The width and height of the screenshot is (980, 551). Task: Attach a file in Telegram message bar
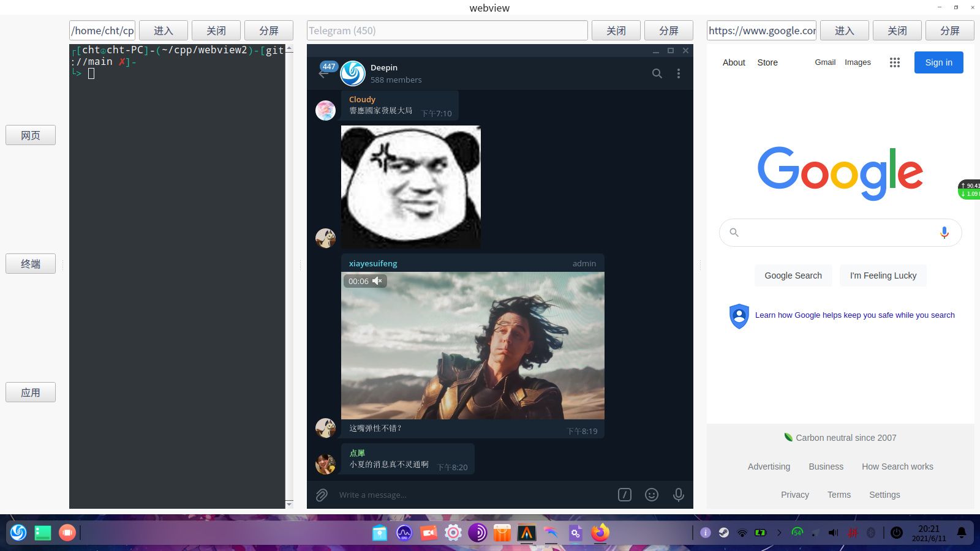coord(322,495)
